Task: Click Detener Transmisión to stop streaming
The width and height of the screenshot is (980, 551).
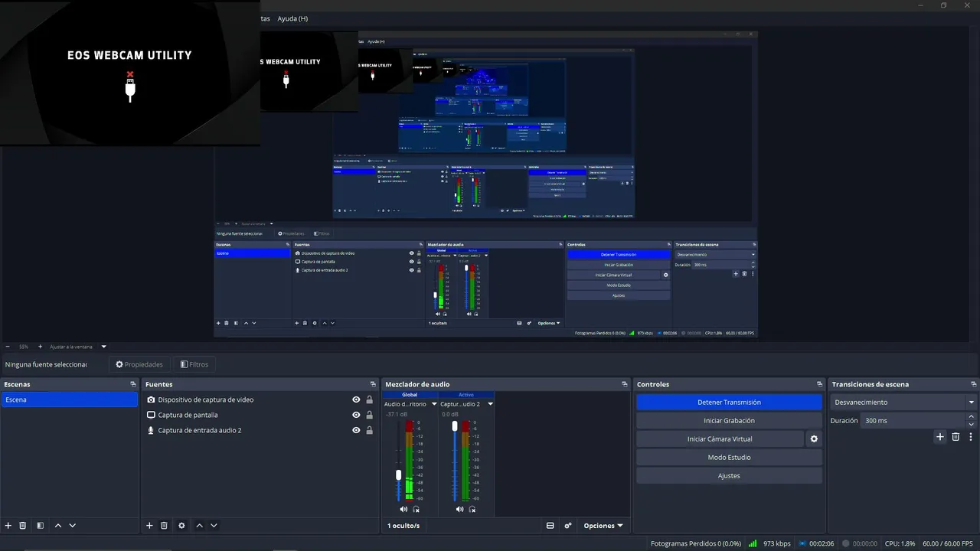Action: (x=729, y=403)
